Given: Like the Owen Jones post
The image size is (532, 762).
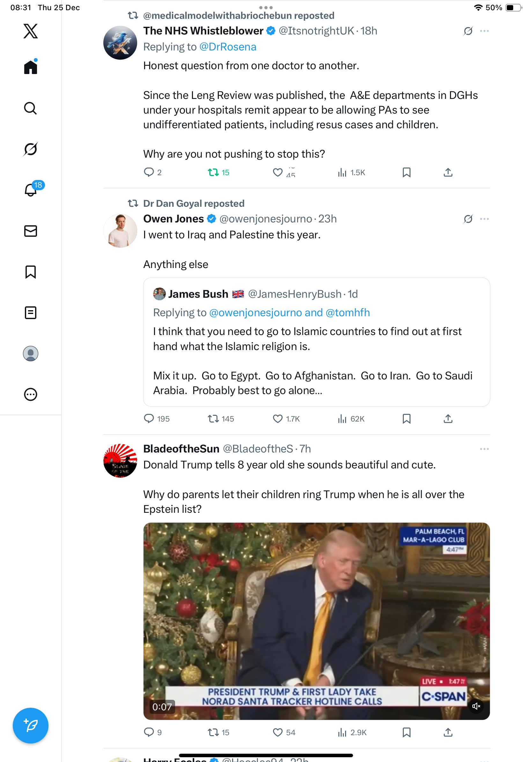Looking at the screenshot, I should (x=277, y=419).
